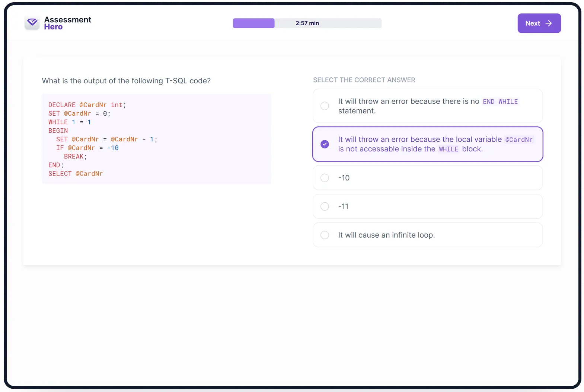Click the Assessment Hero brand name

67,23
